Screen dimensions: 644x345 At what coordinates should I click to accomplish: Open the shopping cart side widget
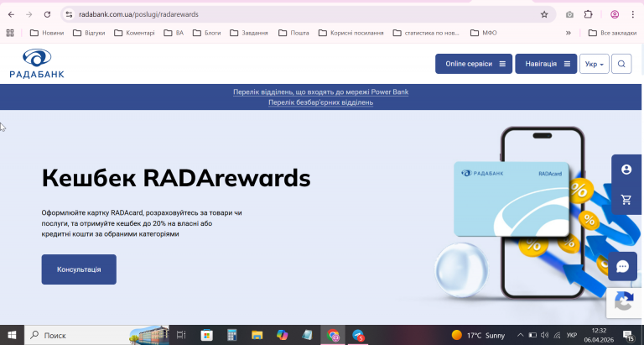click(x=626, y=200)
